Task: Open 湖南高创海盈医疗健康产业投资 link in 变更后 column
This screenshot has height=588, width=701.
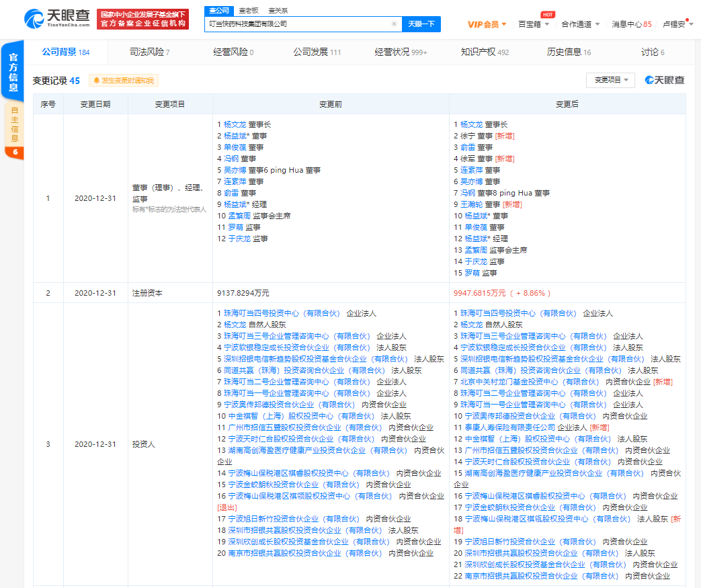Action: pos(554,474)
